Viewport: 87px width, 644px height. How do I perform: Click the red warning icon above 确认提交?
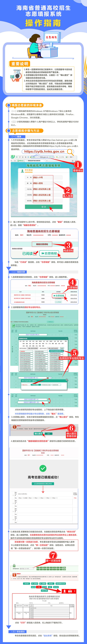[x=14, y=427]
